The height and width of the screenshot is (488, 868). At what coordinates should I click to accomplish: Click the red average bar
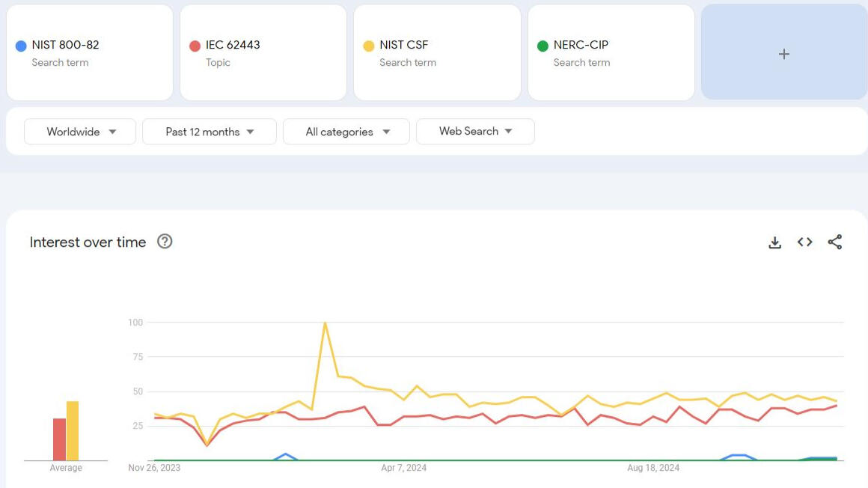59,439
